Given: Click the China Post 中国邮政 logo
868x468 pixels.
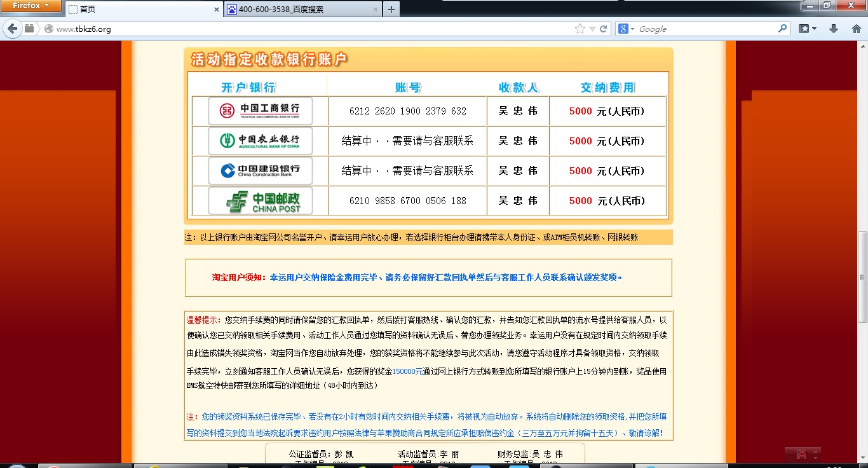Looking at the screenshot, I should tap(261, 200).
